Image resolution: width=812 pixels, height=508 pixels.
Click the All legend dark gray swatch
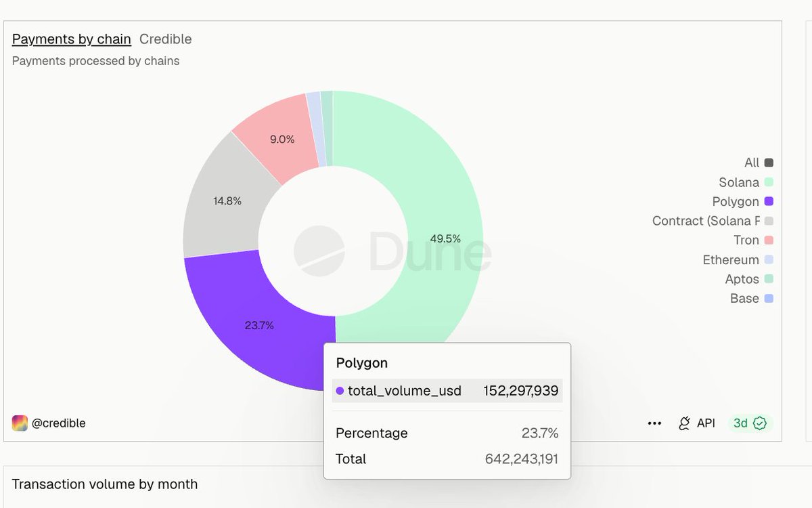click(769, 163)
